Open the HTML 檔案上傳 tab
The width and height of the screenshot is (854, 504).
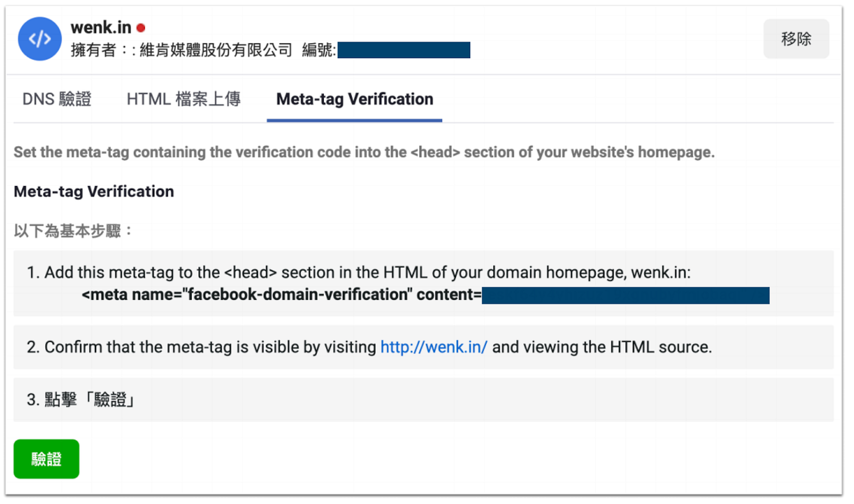[183, 99]
